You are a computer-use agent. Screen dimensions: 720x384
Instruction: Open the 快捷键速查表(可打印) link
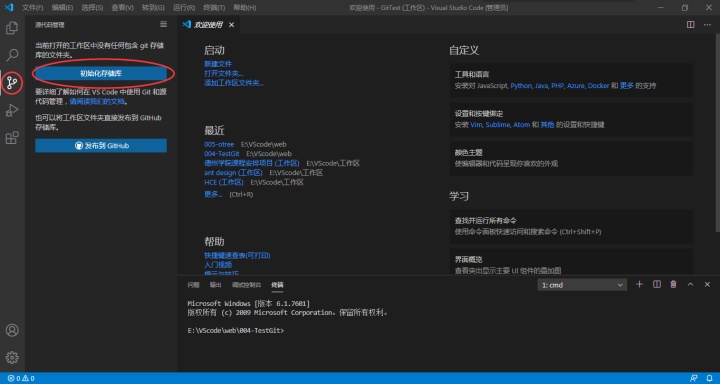[x=237, y=255]
